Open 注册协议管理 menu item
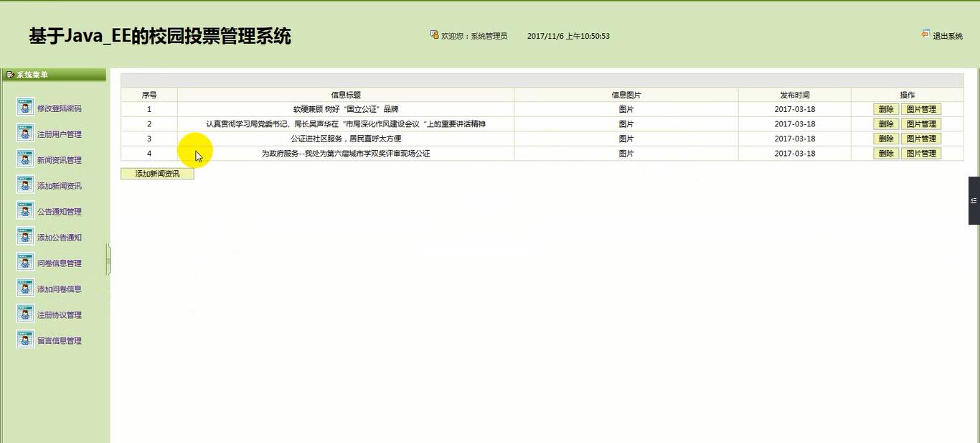The width and height of the screenshot is (980, 443). coord(60,315)
